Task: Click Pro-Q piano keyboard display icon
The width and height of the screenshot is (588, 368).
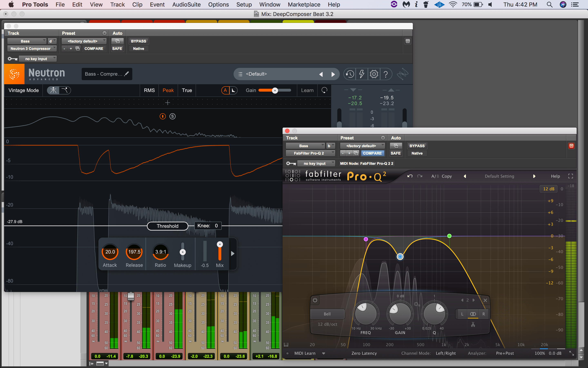Action: click(x=286, y=345)
